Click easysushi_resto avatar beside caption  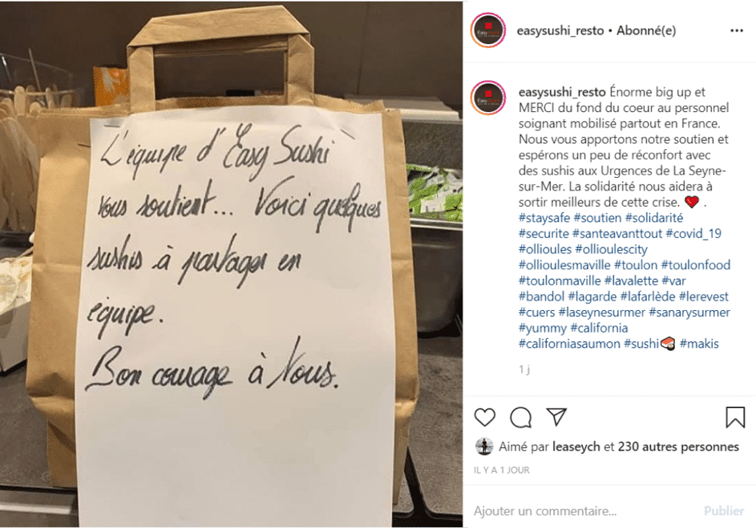point(488,99)
